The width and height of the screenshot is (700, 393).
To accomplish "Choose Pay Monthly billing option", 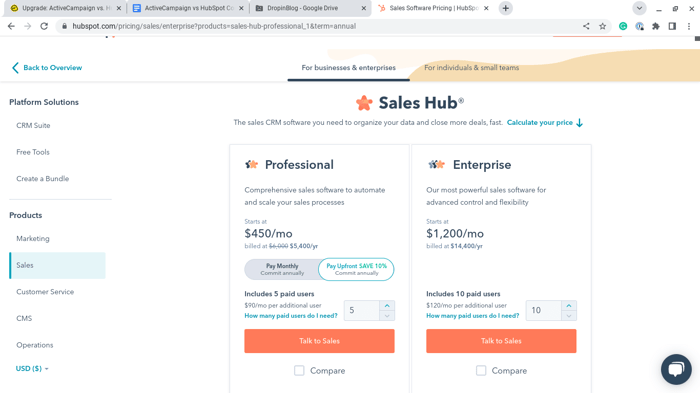I will coord(282,269).
